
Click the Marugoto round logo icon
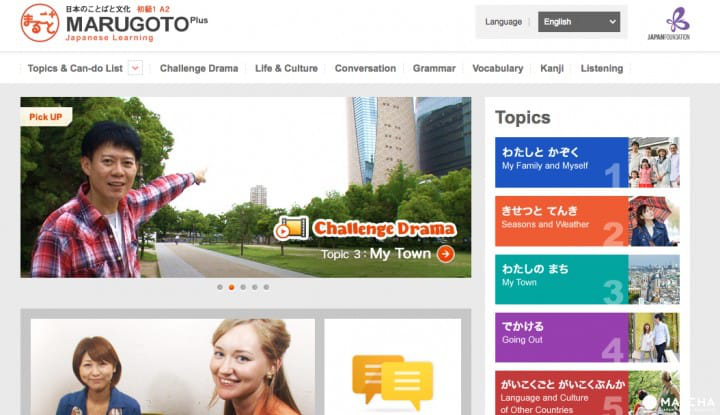39,23
